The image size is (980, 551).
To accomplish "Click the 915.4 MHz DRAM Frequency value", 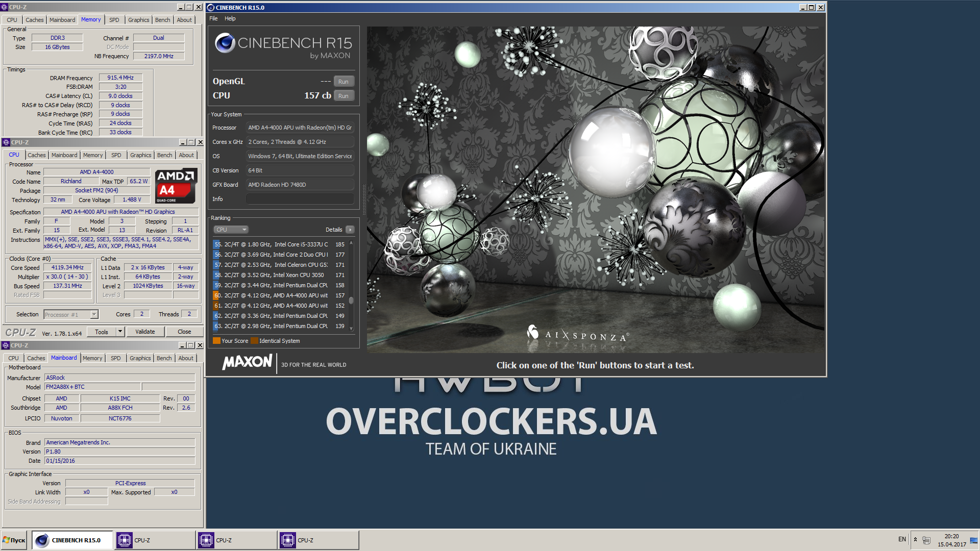I will coord(120,78).
